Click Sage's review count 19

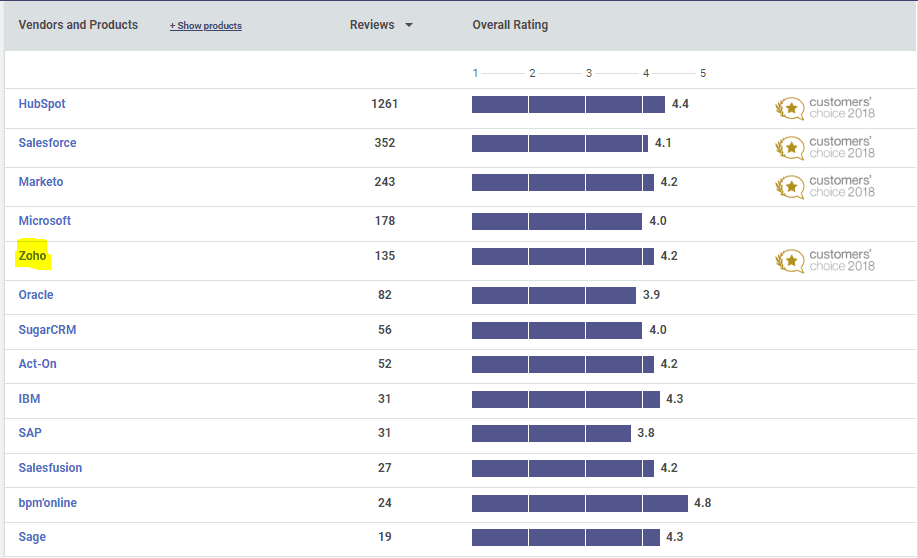click(385, 537)
